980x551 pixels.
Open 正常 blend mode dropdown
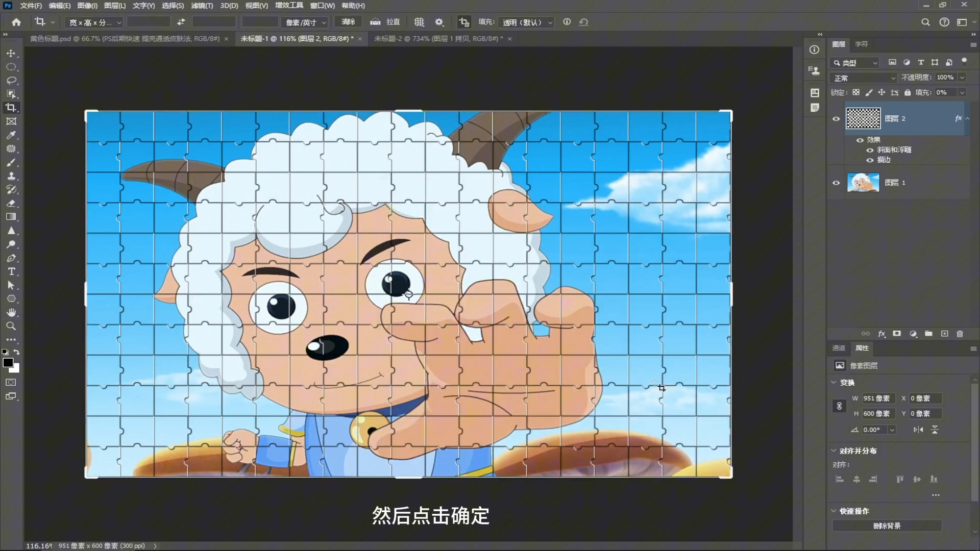[863, 78]
